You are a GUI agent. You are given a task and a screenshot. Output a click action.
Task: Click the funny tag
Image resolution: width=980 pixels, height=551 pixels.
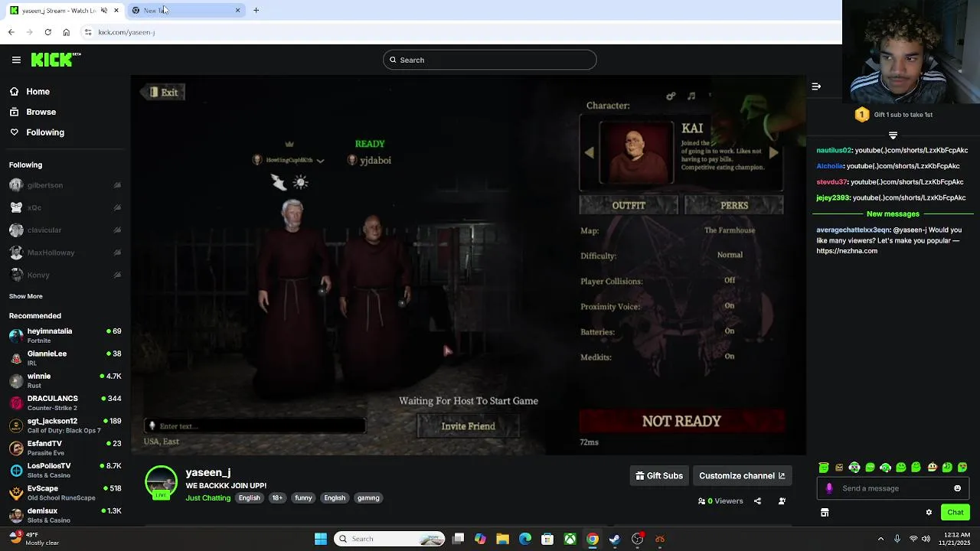[303, 498]
